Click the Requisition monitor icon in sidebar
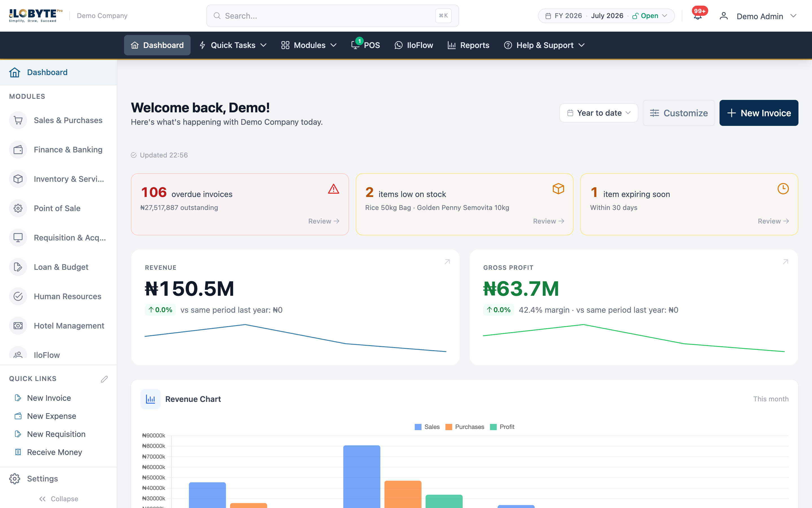This screenshot has height=508, width=812. click(18, 238)
